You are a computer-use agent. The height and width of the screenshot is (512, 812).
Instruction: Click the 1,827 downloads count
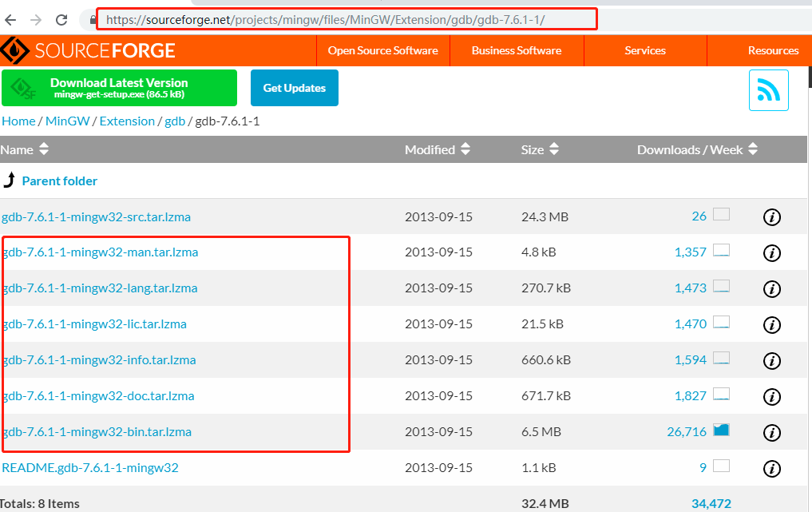(691, 396)
